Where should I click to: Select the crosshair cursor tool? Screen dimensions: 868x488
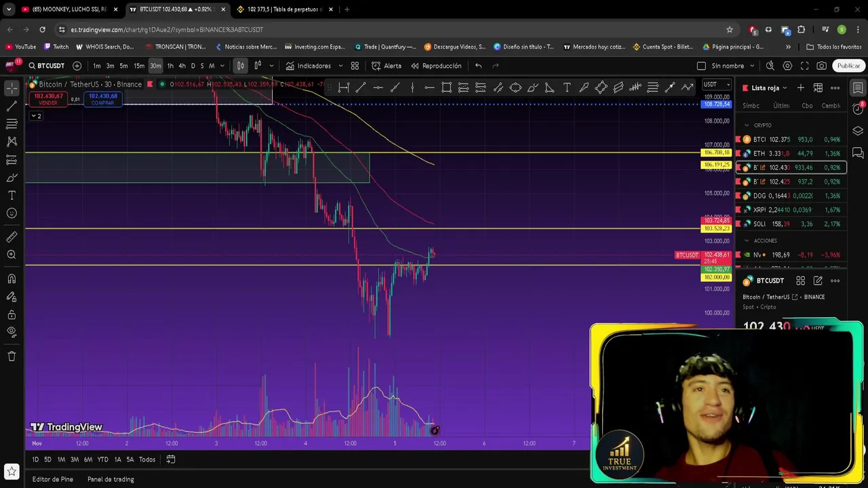(12, 89)
